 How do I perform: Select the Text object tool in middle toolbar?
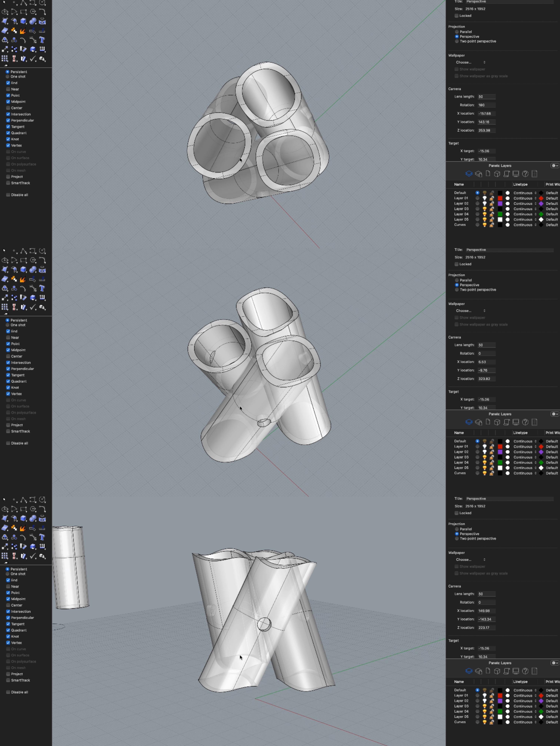coord(42,288)
